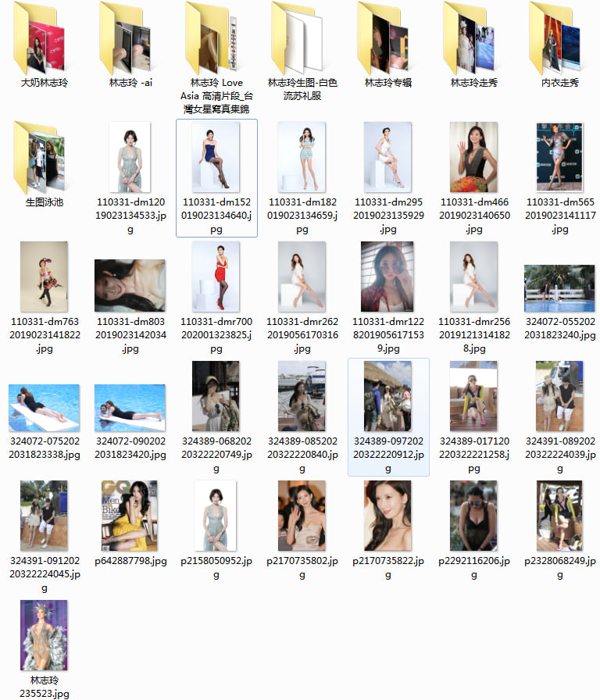Open the 生图泳池 folder
Image resolution: width=600 pixels, height=700 pixels.
(x=44, y=157)
